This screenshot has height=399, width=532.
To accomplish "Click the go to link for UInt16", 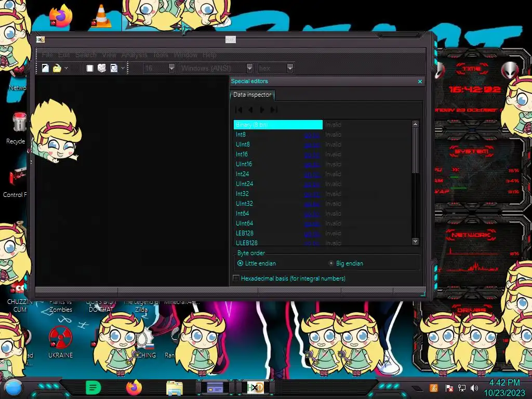I will pyautogui.click(x=312, y=165).
